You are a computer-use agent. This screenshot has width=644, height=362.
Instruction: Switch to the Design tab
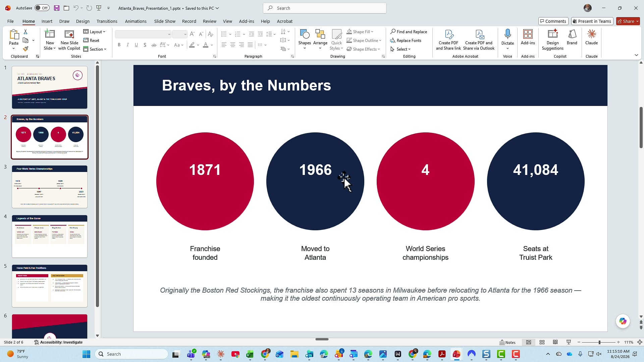pos(83,21)
